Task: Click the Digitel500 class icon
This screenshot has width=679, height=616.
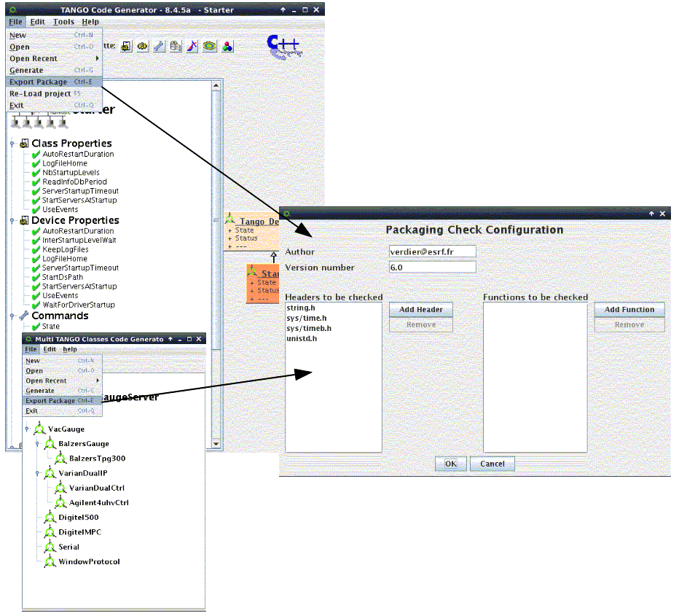Action: [x=50, y=517]
